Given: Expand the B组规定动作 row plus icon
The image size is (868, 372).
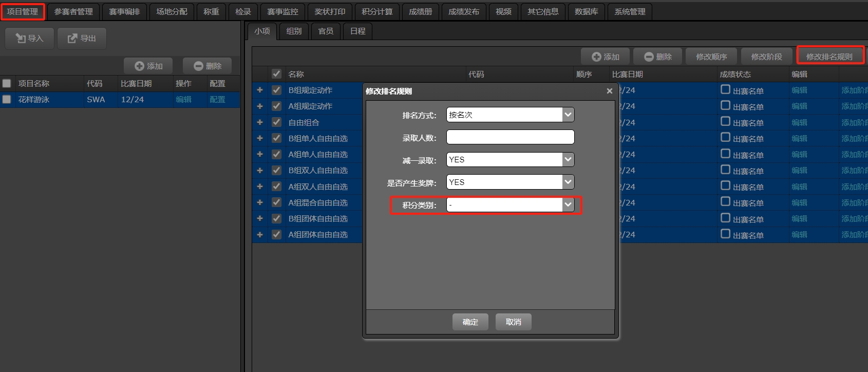Looking at the screenshot, I should [x=260, y=90].
